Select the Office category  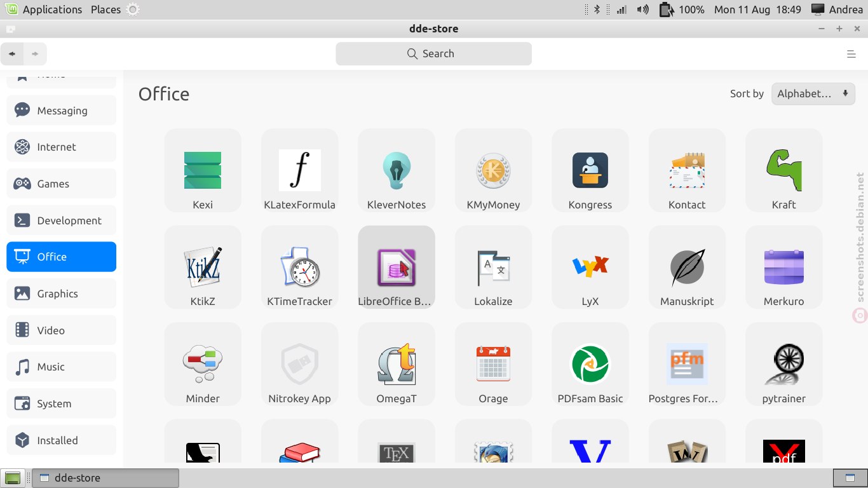[61, 257]
